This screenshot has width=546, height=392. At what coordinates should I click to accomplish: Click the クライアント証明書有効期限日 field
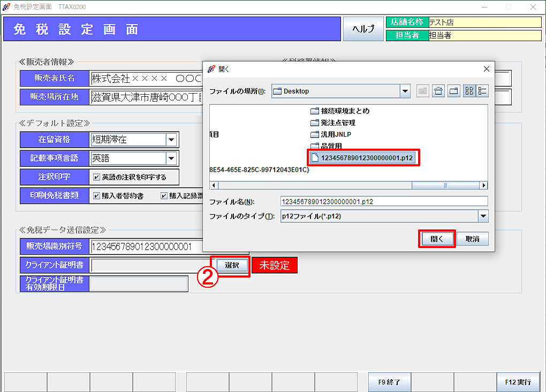tap(139, 284)
